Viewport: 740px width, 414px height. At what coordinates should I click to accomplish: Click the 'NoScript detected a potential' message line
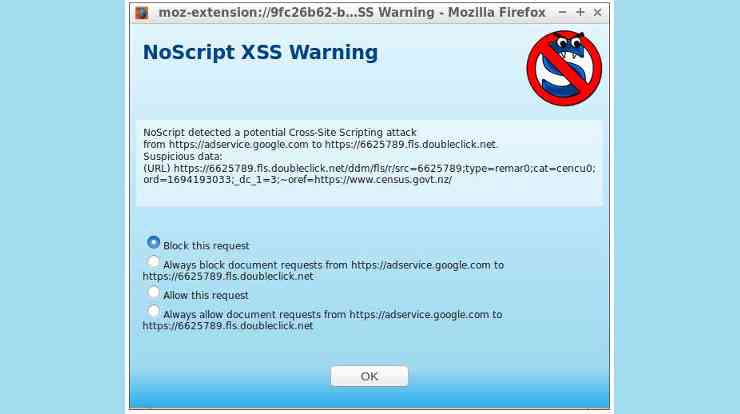(x=280, y=133)
